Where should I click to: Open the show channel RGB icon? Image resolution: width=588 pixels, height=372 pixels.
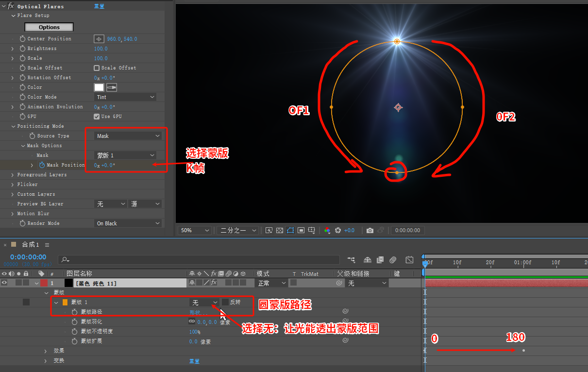[327, 230]
